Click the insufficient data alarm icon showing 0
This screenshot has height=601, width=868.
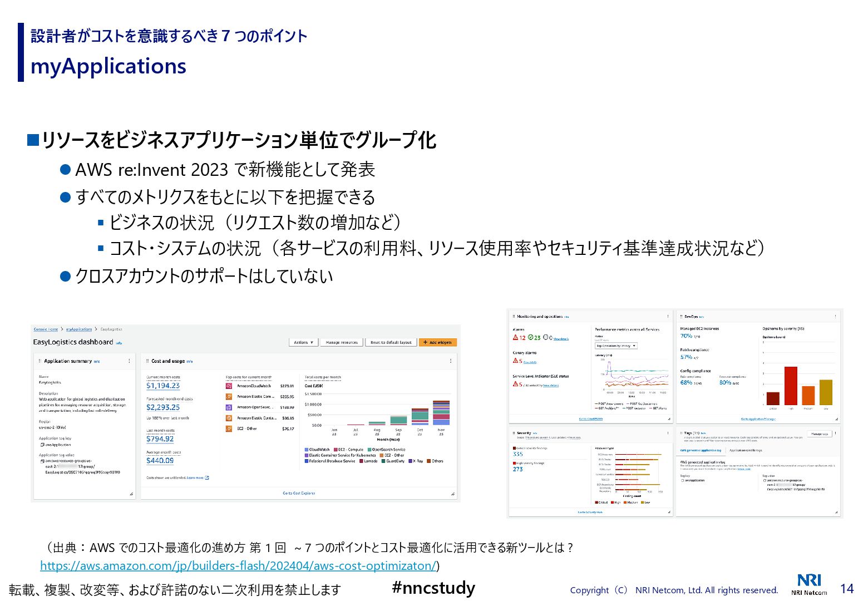click(545, 338)
